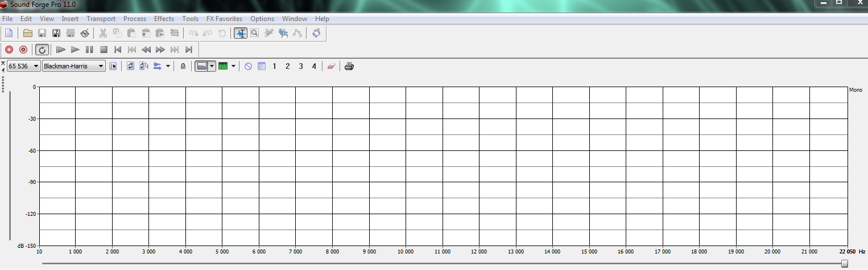Select the Pencil tool
868x270 pixels.
269,33
